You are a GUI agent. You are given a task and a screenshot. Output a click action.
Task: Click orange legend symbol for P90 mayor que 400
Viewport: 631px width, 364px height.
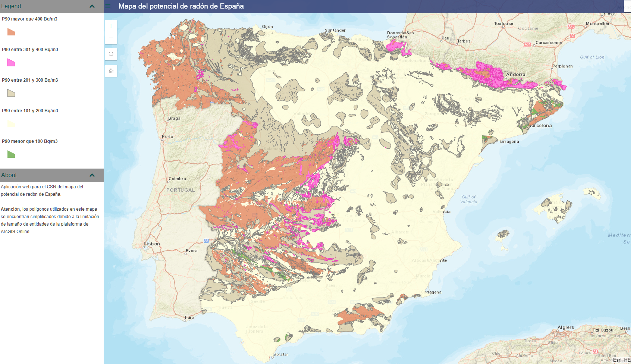(x=11, y=32)
